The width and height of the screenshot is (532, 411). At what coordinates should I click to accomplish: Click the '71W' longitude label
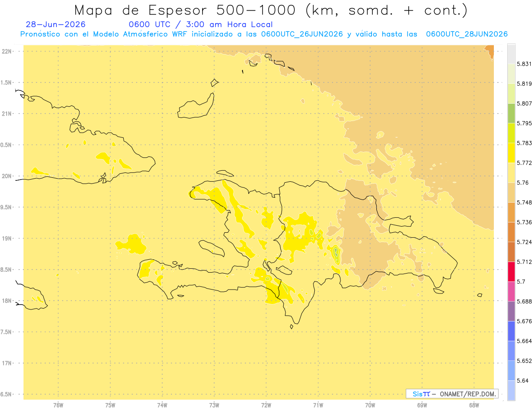pyautogui.click(x=318, y=405)
